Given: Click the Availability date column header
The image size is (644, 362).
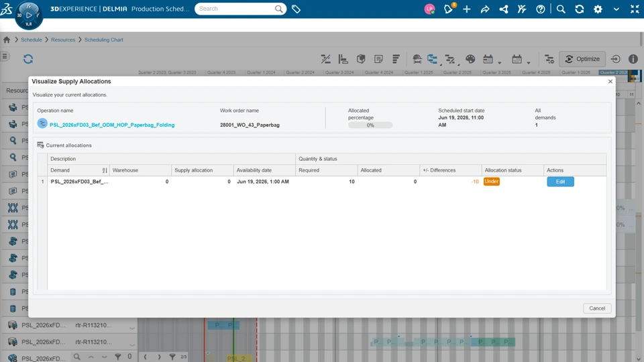Looking at the screenshot, I should [264, 170].
